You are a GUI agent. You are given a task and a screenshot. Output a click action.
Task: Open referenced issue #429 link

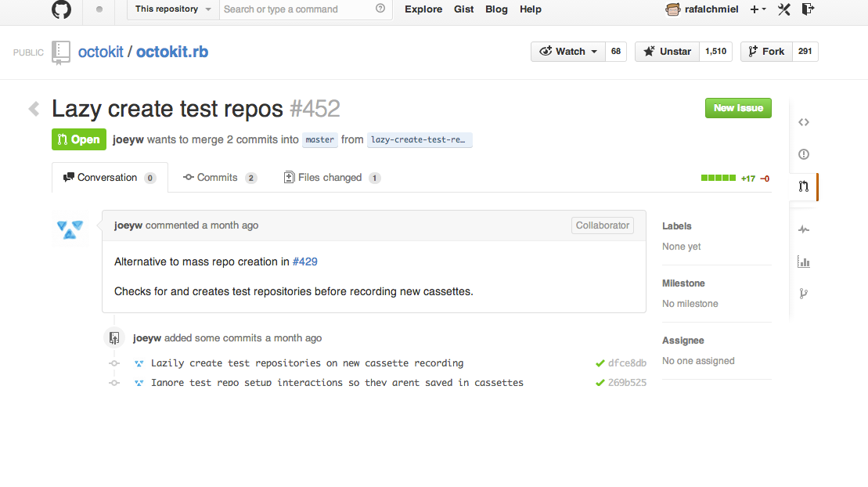(x=305, y=262)
